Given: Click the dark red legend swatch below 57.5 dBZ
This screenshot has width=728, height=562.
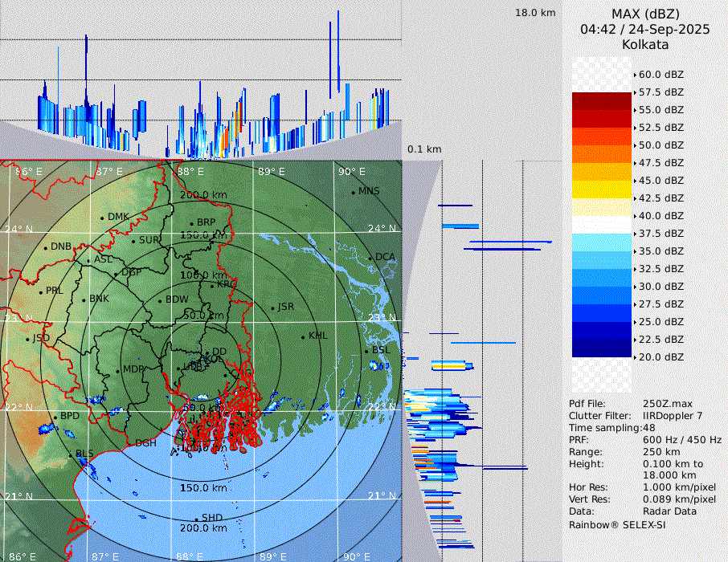Looking at the screenshot, I should (602, 101).
